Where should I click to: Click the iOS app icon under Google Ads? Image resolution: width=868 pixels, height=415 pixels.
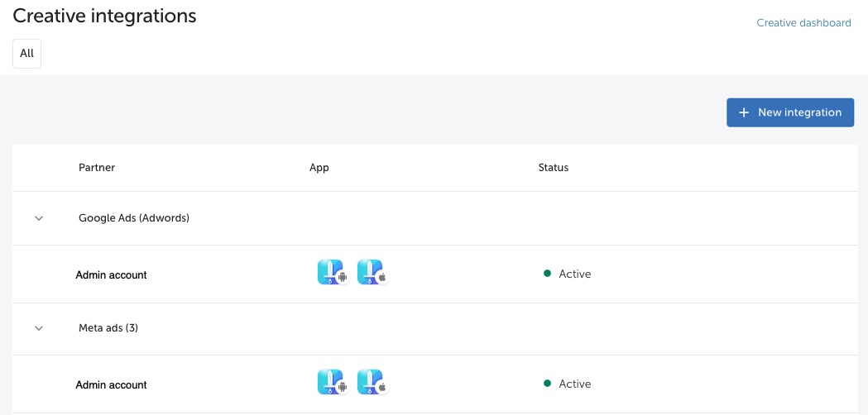pos(372,273)
